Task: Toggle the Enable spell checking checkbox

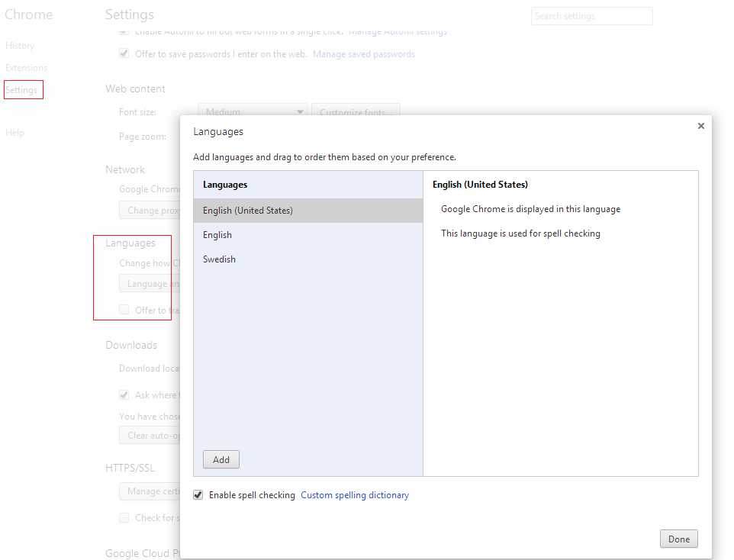Action: point(198,494)
